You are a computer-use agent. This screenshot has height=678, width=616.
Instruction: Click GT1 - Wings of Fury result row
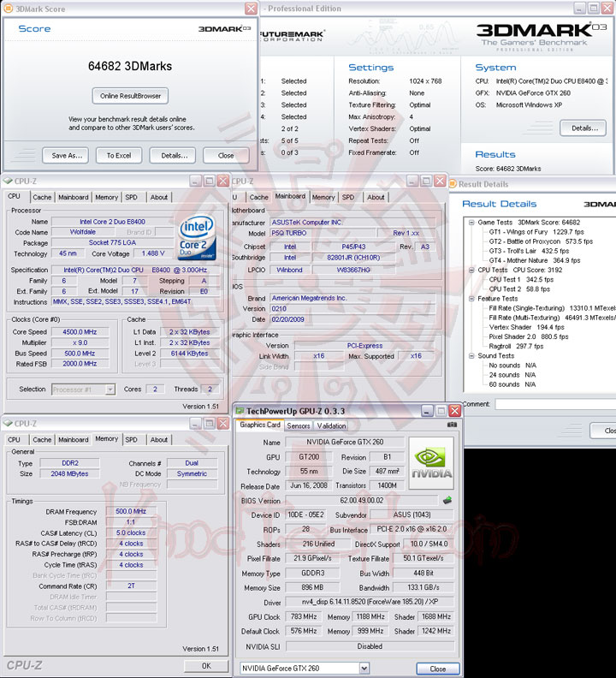click(x=536, y=232)
